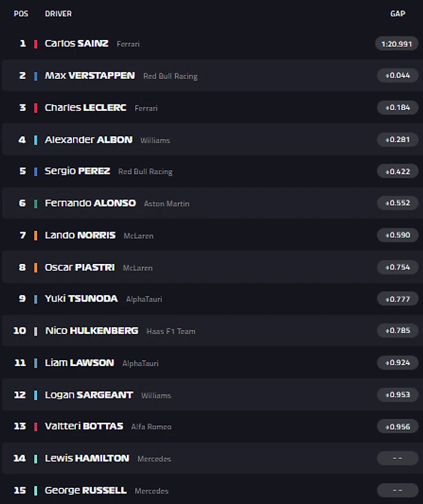The width and height of the screenshot is (423, 504).
Task: Open Fernando Alonso driver entry
Action: click(90, 203)
